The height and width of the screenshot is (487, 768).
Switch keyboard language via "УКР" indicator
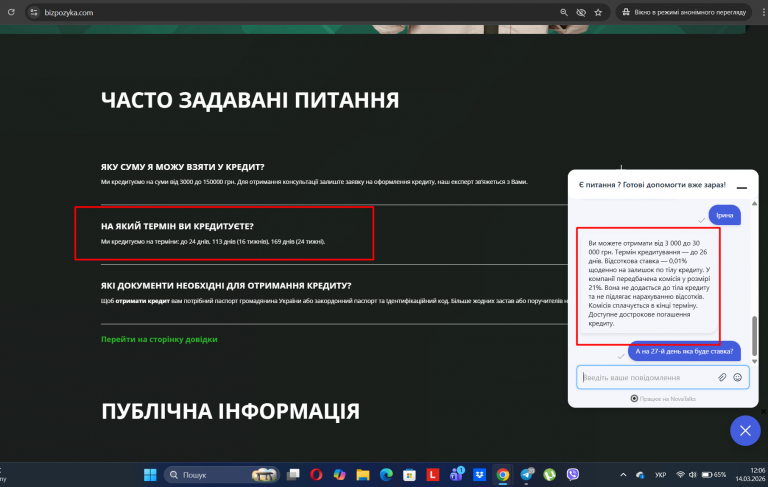660,475
